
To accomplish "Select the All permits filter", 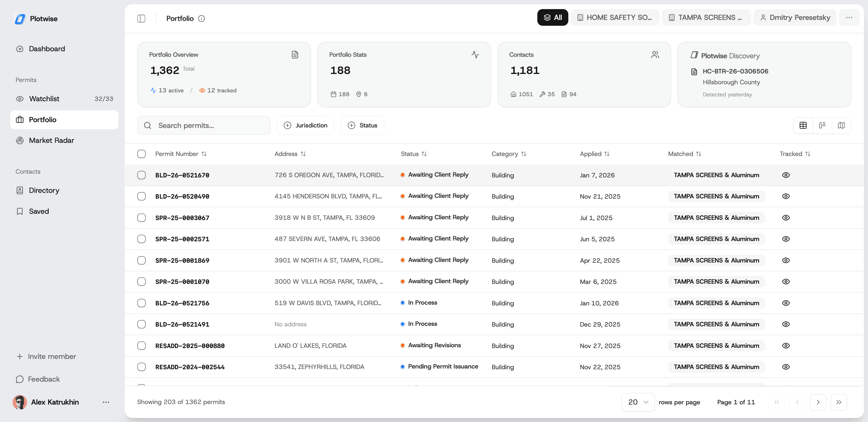I will tap(553, 17).
